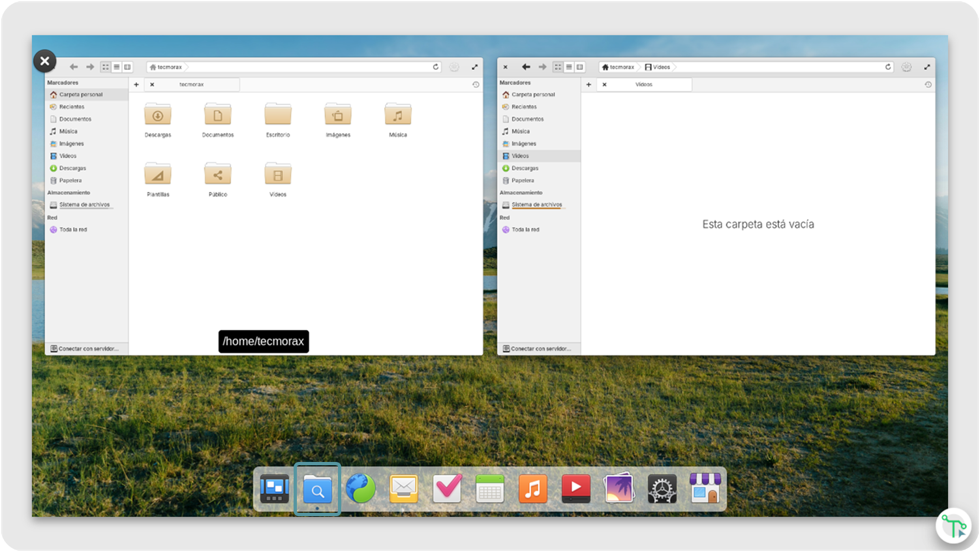Click Conectar con servidor in the left window

click(x=85, y=349)
